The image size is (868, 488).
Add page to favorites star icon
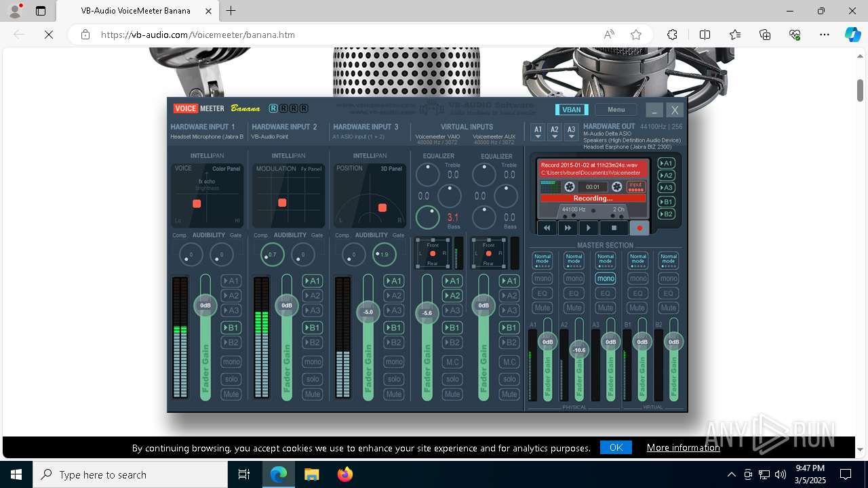click(636, 35)
